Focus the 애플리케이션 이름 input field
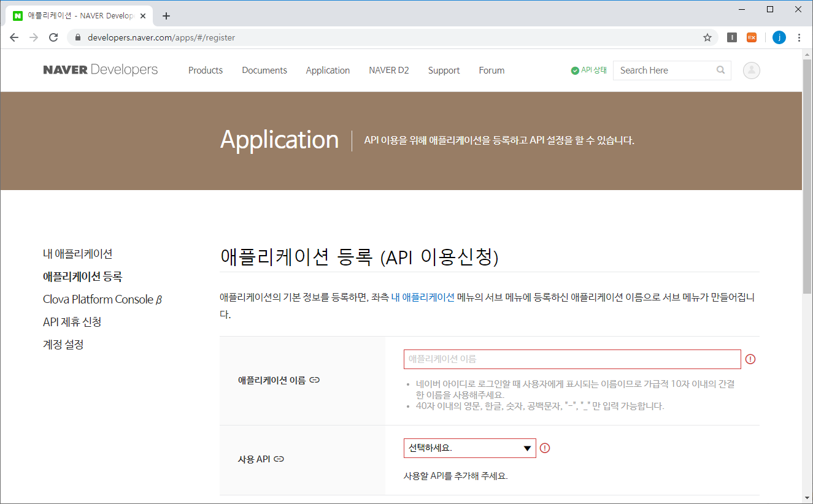The width and height of the screenshot is (813, 504). (572, 359)
